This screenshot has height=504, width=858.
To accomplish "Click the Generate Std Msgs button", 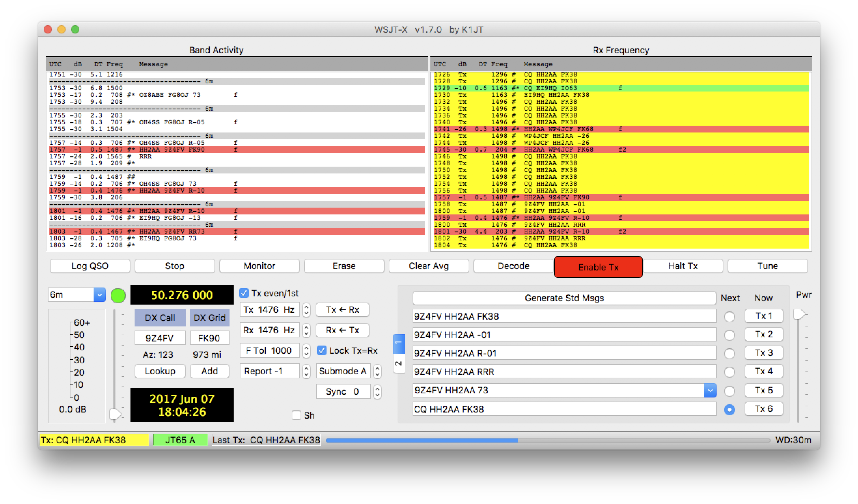I will pyautogui.click(x=564, y=298).
